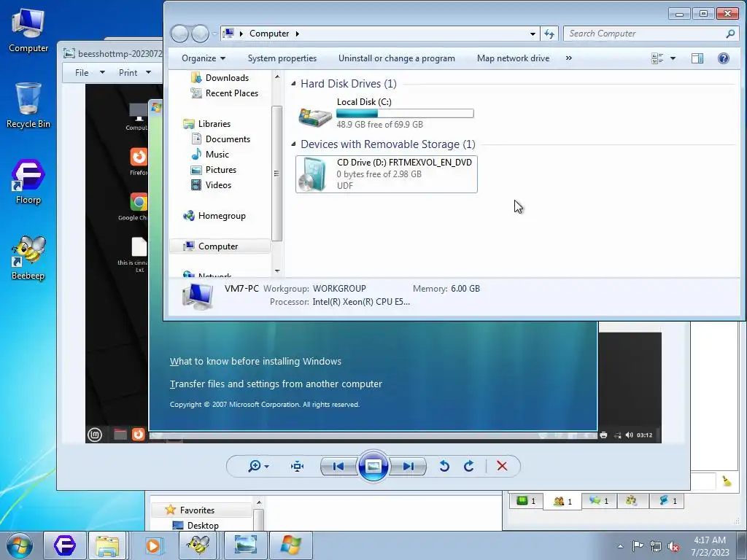Select Local Disk (C:) drive
The width and height of the screenshot is (747, 560).
(386, 113)
